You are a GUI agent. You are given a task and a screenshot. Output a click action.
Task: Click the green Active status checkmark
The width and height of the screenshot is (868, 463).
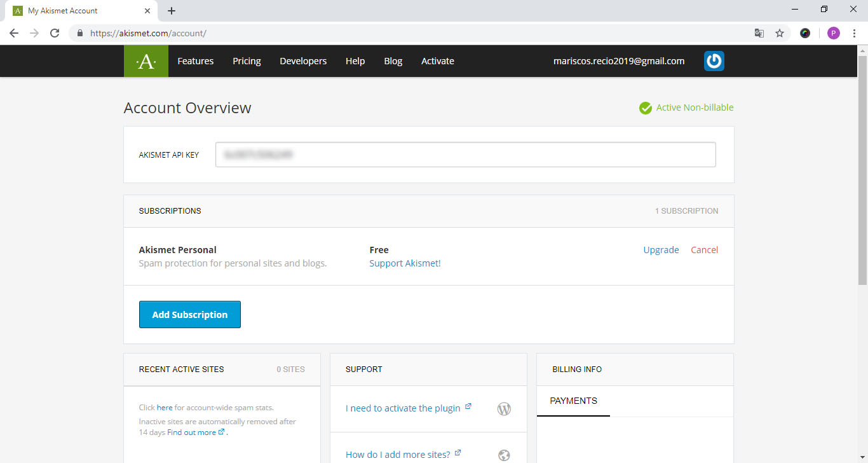coord(646,108)
